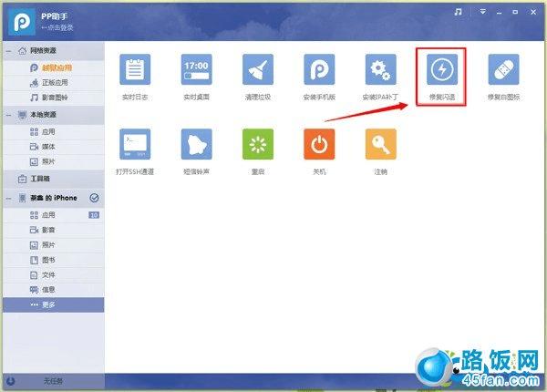Open the 短信铃声 SMS ringtone tool
The width and height of the screenshot is (547, 392).
point(196,144)
